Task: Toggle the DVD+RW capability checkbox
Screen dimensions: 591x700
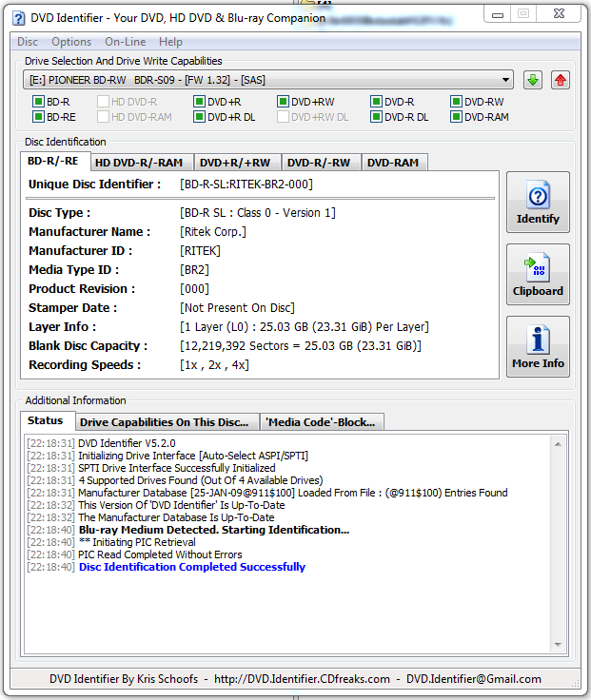Action: tap(283, 102)
